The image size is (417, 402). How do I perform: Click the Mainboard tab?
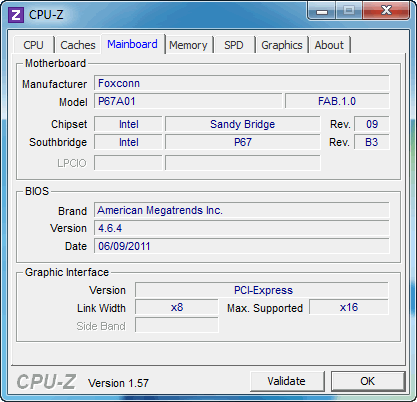pos(132,44)
